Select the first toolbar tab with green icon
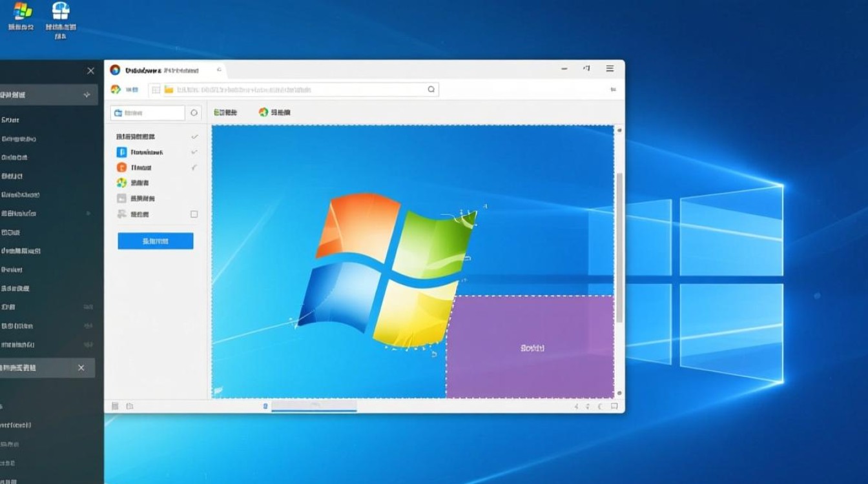This screenshot has height=484, width=868. click(225, 112)
